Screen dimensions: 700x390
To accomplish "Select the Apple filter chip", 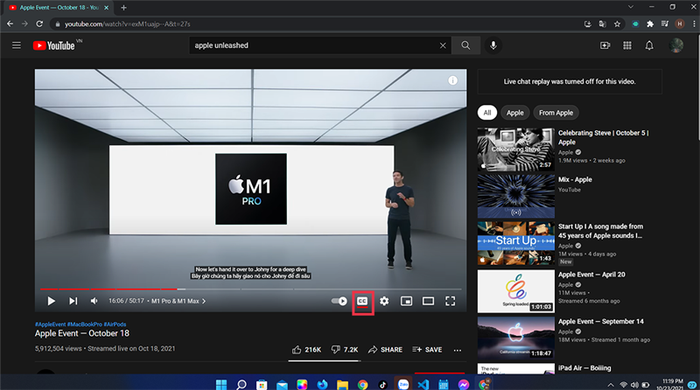I will pyautogui.click(x=515, y=113).
